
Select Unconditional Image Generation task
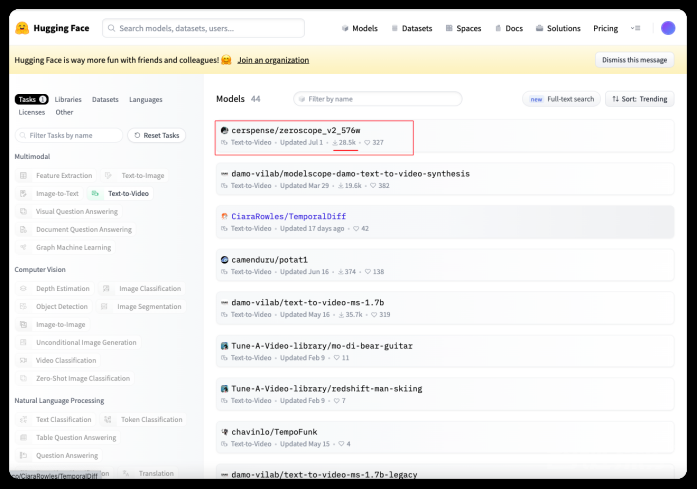tap(78, 342)
